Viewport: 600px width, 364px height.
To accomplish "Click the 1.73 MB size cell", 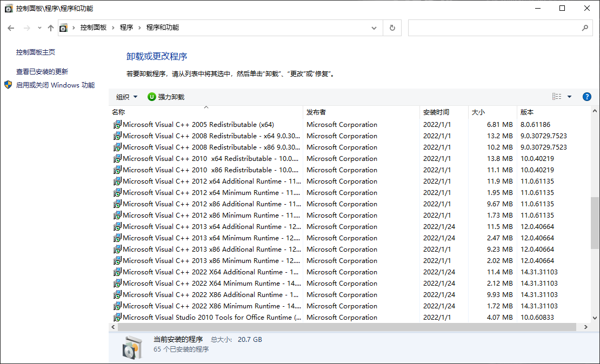I will pyautogui.click(x=500, y=215).
